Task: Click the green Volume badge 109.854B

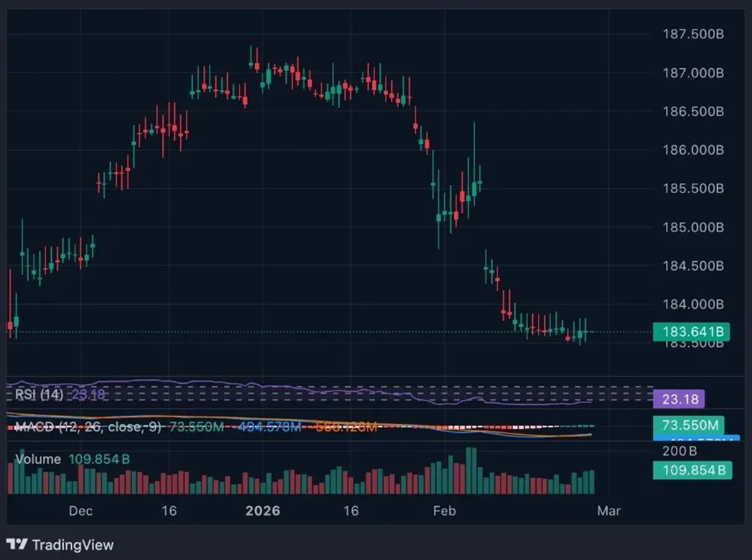Action: click(x=692, y=470)
